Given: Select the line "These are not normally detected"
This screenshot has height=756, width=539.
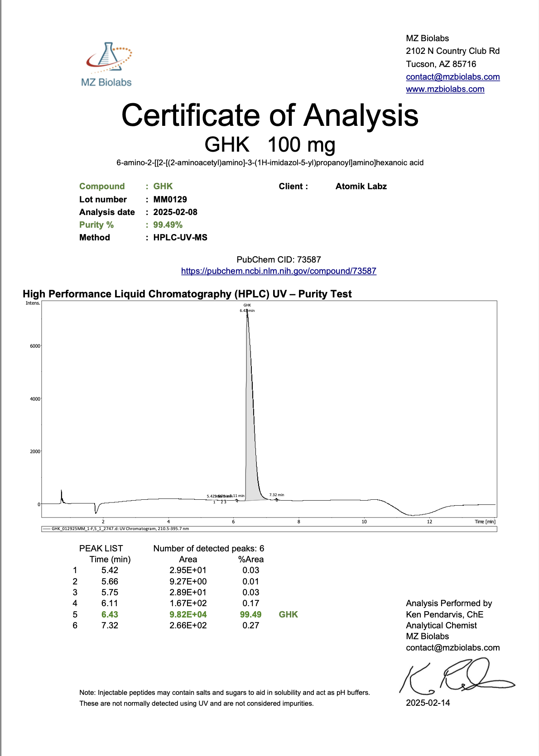Looking at the screenshot, I should [x=197, y=703].
